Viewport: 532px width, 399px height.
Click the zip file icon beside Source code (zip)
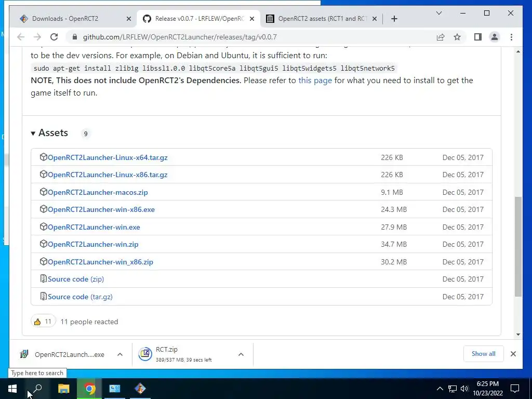coord(43,278)
